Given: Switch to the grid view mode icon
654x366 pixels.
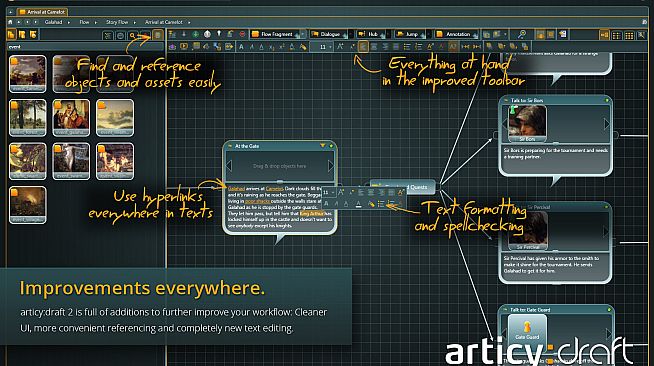Looking at the screenshot, I should point(629,35).
